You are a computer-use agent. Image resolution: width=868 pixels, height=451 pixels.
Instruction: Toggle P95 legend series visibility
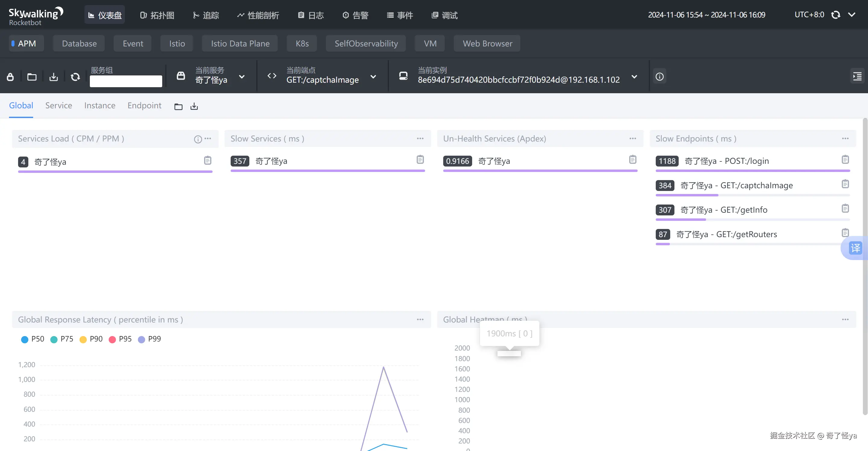tap(120, 339)
